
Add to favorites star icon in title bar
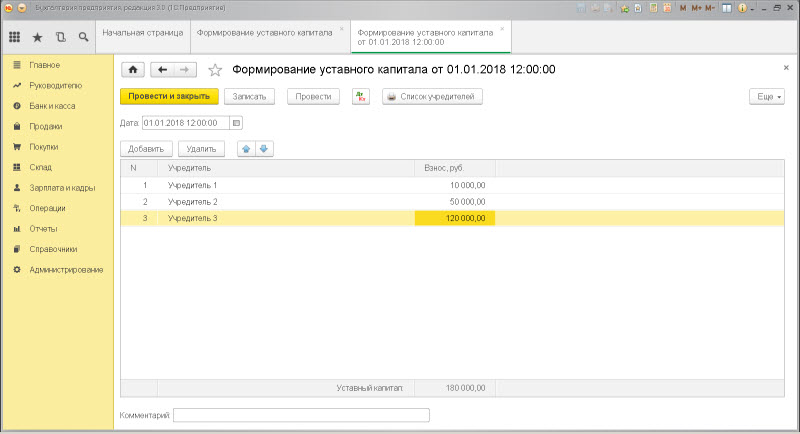point(624,9)
